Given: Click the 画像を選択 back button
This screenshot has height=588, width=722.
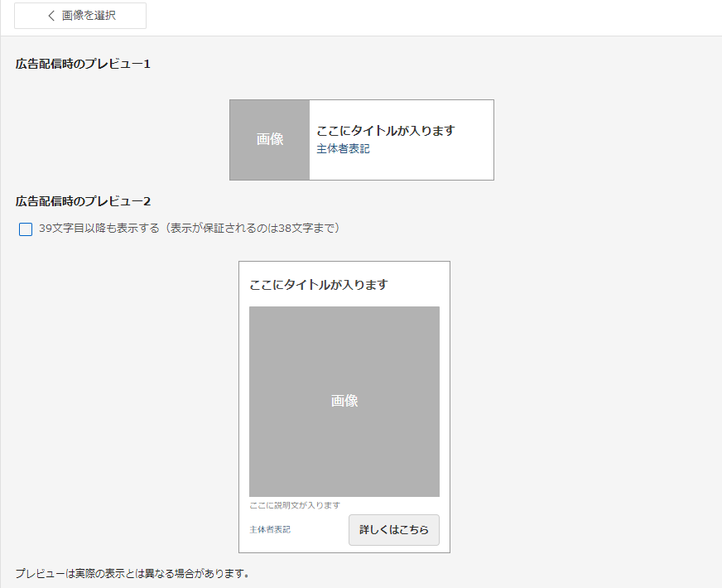Looking at the screenshot, I should tap(80, 16).
